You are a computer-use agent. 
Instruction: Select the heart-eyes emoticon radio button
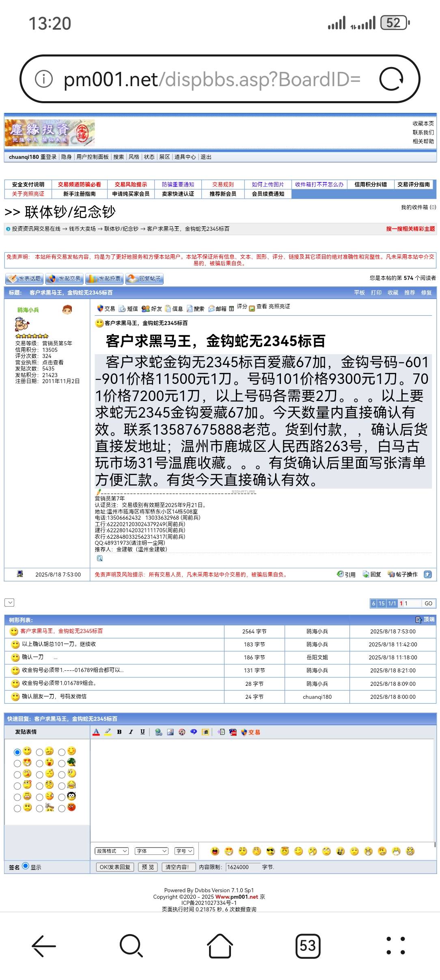point(17,763)
